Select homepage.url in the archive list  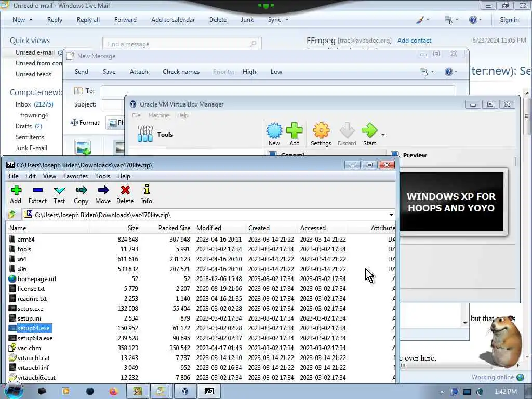click(x=200, y=278)
